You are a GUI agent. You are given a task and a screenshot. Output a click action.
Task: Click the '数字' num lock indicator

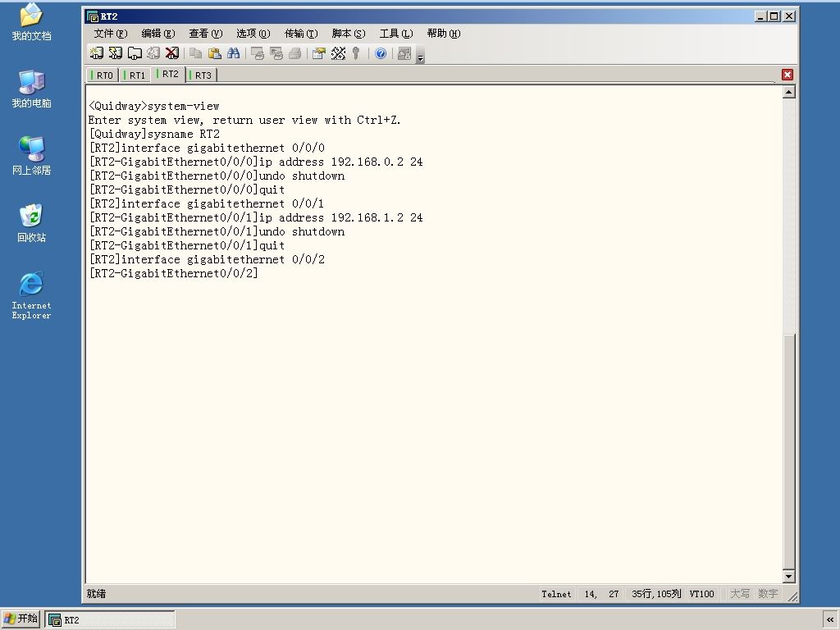(768, 594)
